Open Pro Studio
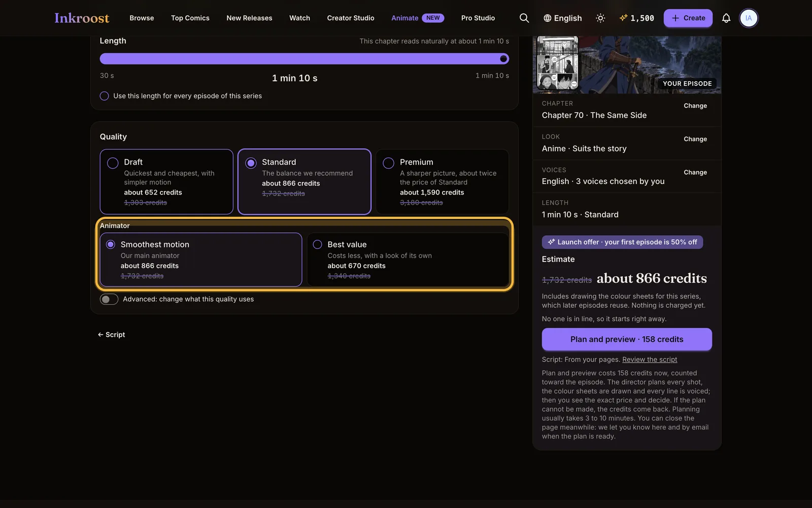Viewport: 812px width, 508px height. 478,18
